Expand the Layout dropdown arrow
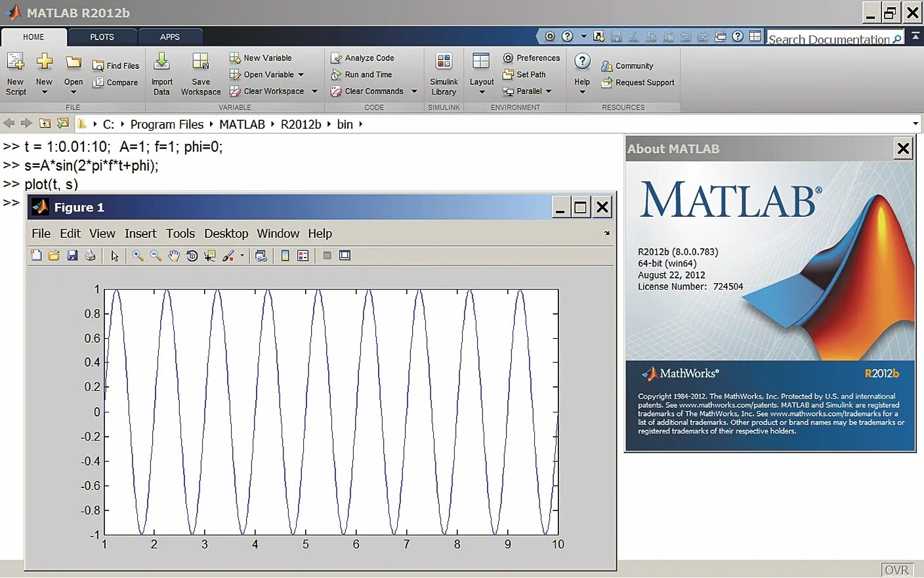924x578 pixels. (x=482, y=92)
